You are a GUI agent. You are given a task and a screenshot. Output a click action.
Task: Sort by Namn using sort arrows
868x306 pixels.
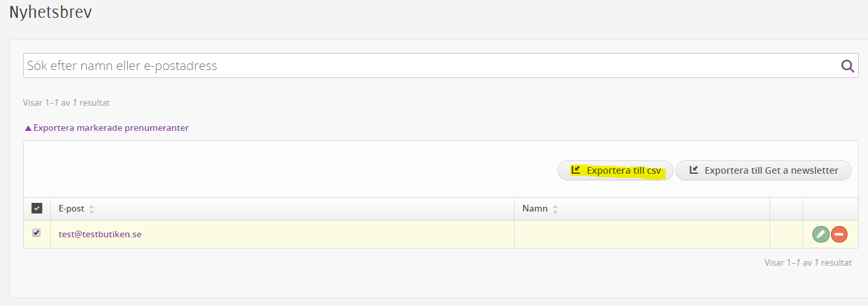(555, 209)
